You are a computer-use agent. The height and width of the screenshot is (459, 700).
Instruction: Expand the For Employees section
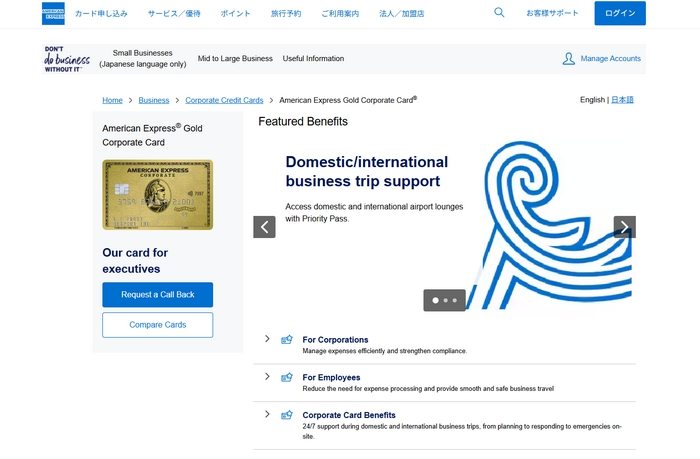coord(267,377)
